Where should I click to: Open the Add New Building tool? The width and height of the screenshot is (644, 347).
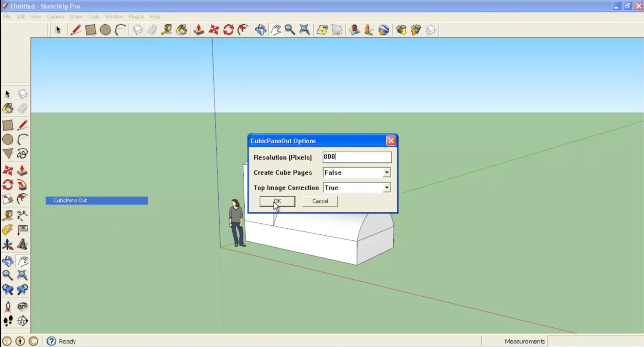(354, 30)
